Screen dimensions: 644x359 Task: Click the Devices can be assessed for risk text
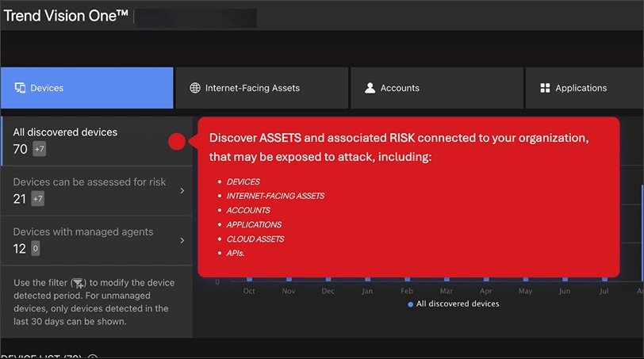90,181
